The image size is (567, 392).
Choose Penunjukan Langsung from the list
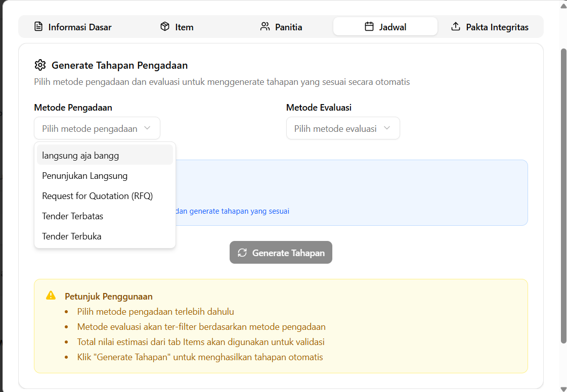(x=84, y=175)
